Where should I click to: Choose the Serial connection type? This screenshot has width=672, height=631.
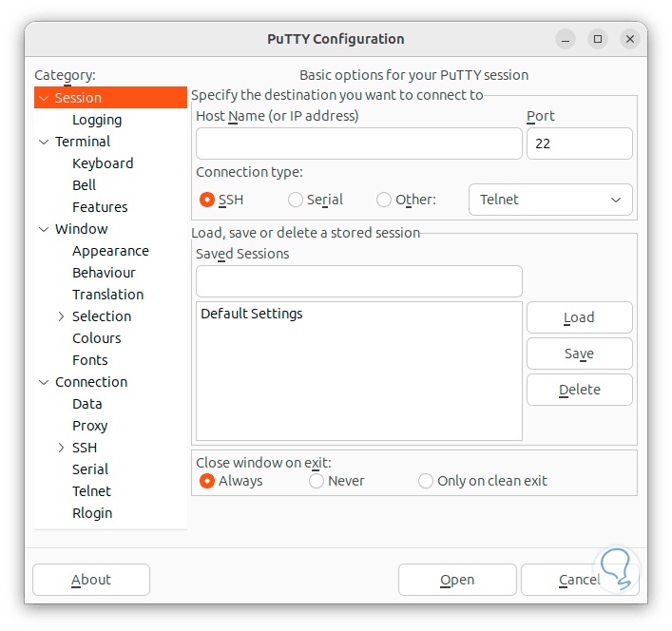click(296, 200)
